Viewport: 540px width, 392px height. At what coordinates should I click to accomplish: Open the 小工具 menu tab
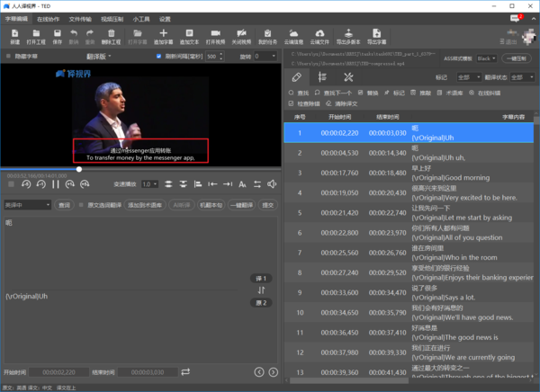(x=141, y=18)
